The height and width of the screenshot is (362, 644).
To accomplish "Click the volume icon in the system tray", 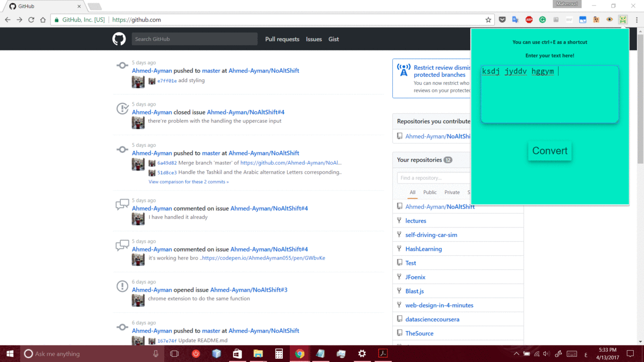I will pos(546,354).
